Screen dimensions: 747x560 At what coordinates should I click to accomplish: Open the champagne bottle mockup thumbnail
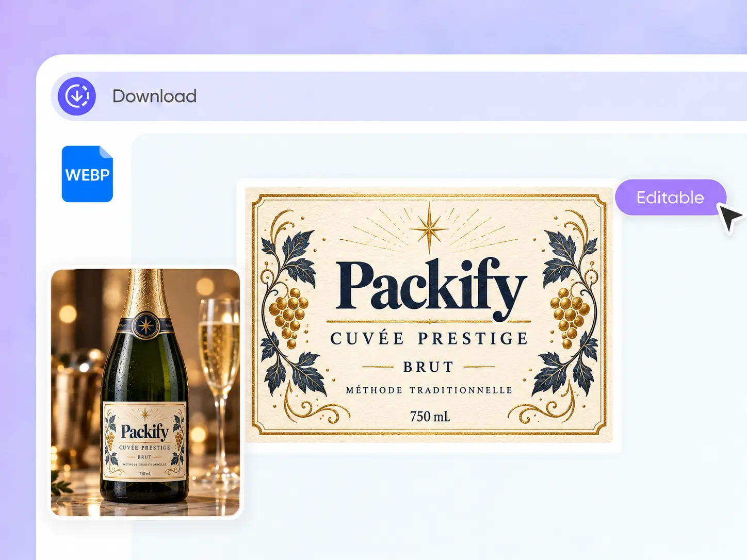pos(145,392)
